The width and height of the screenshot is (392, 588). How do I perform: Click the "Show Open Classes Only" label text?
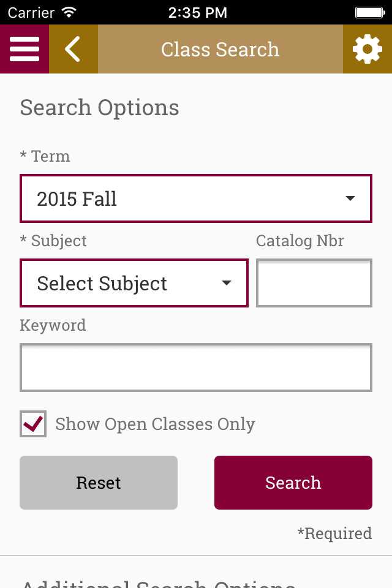155,424
